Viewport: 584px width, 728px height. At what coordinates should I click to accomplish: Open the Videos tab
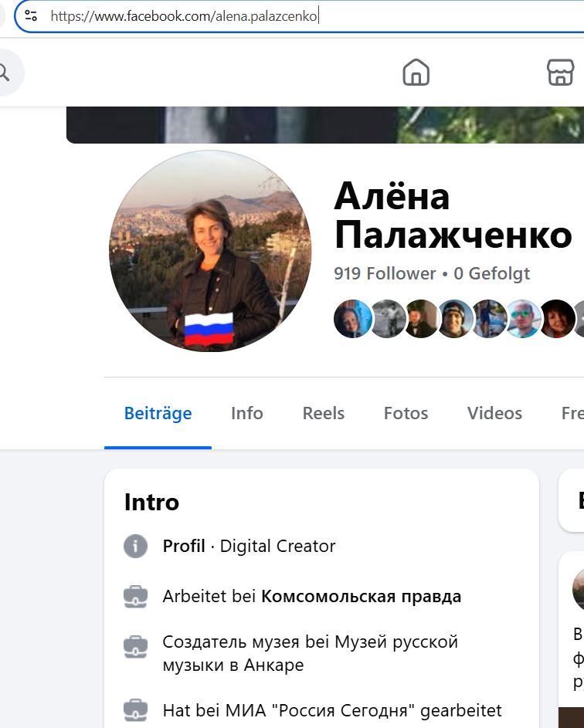[494, 413]
